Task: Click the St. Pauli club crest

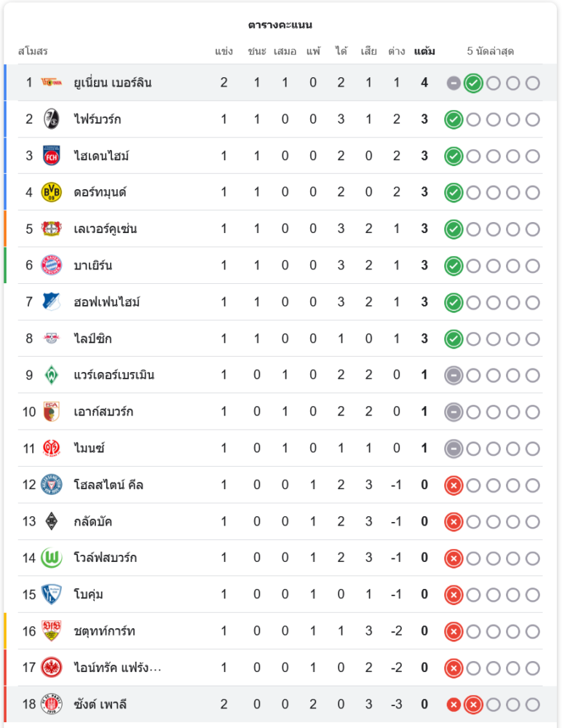Action: point(51,704)
